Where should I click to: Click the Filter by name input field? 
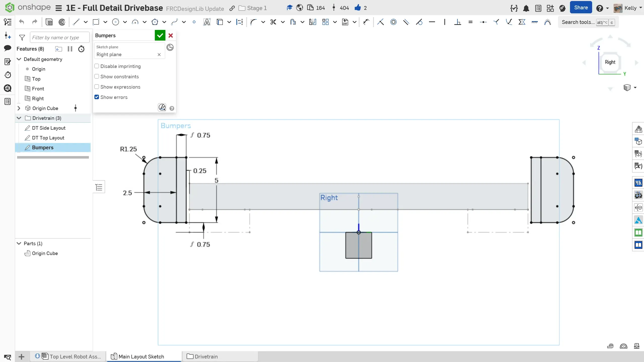59,38
